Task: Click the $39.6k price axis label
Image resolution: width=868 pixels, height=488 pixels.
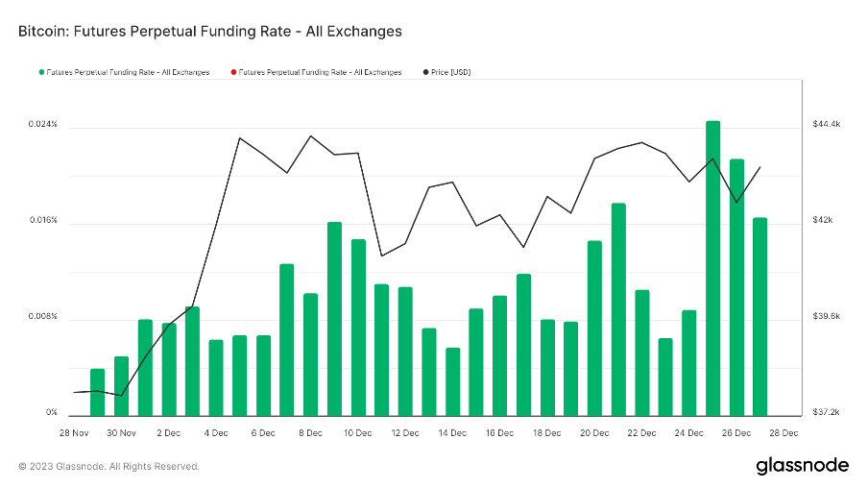Action: pyautogui.click(x=827, y=316)
